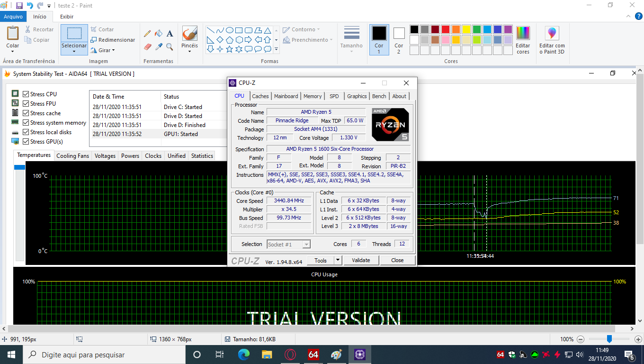The height and width of the screenshot is (364, 644).
Task: Open the Contorno outline dropdown
Action: 301,29
